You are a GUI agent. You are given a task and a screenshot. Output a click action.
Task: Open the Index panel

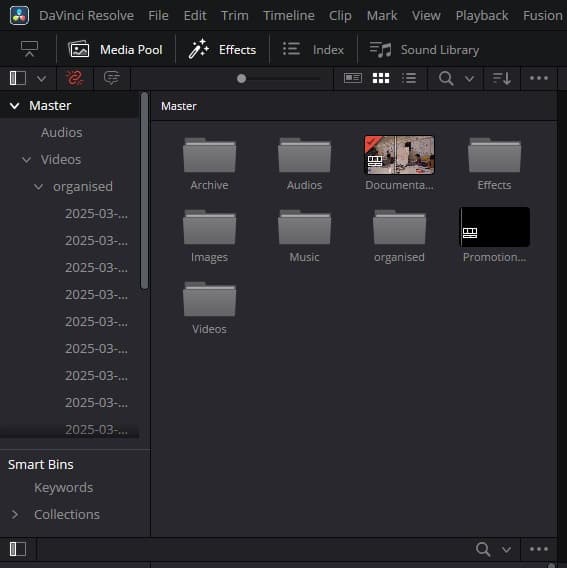[313, 50]
